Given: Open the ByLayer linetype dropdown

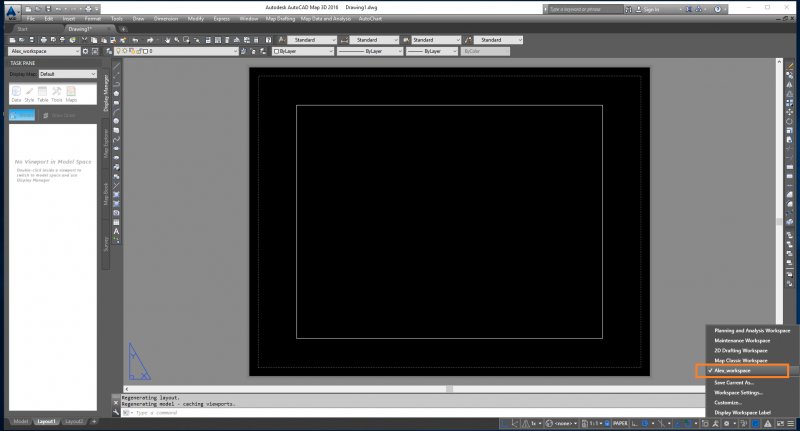Looking at the screenshot, I should point(370,51).
